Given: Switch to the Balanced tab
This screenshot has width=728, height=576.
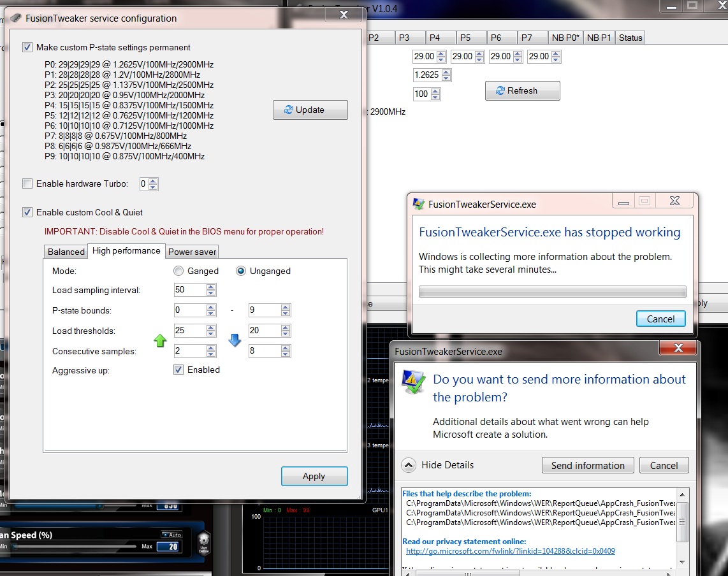Looking at the screenshot, I should click(x=66, y=252).
